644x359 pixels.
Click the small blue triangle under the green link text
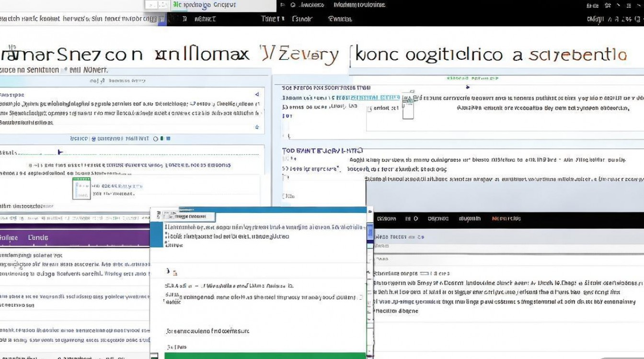pyautogui.click(x=468, y=87)
